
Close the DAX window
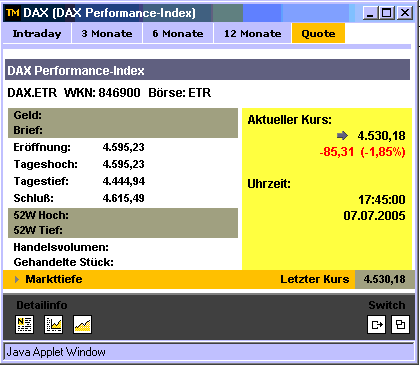pyautogui.click(x=405, y=13)
